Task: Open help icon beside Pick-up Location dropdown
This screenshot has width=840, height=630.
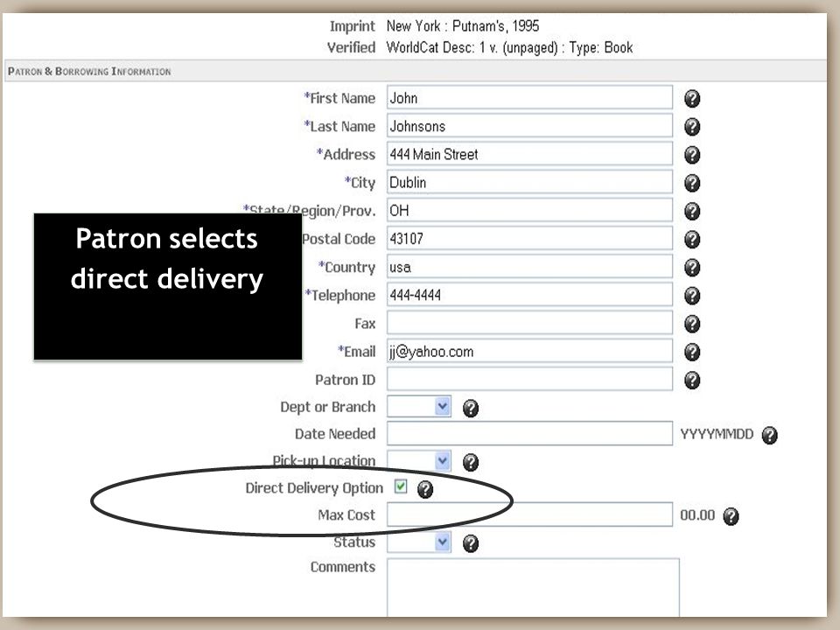Action: point(471,462)
